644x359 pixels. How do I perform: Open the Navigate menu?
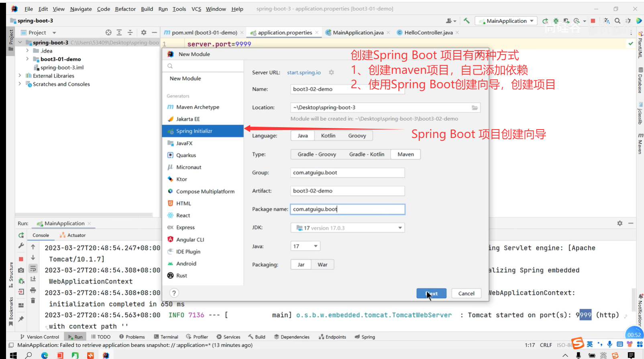81,9
